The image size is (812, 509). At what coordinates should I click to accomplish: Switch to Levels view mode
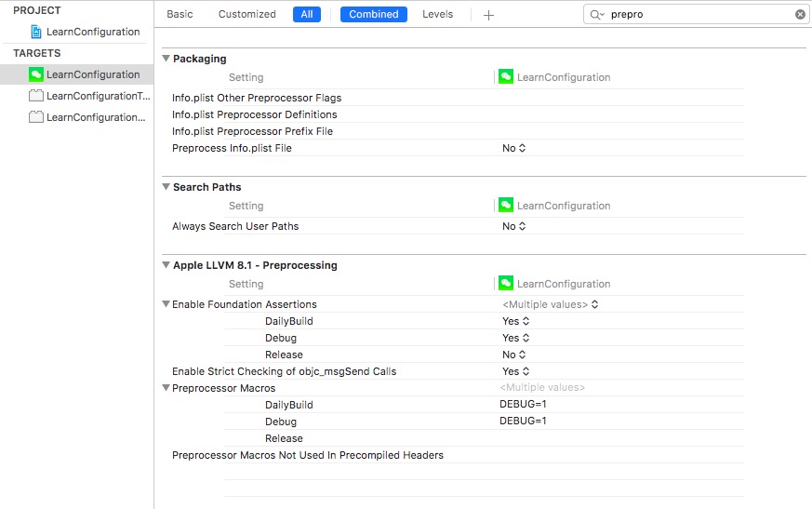pos(437,14)
